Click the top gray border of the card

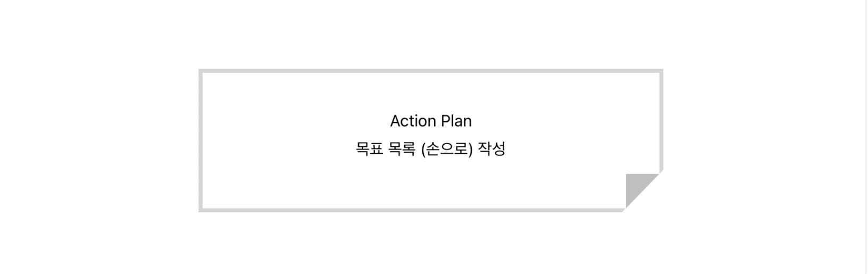click(431, 71)
